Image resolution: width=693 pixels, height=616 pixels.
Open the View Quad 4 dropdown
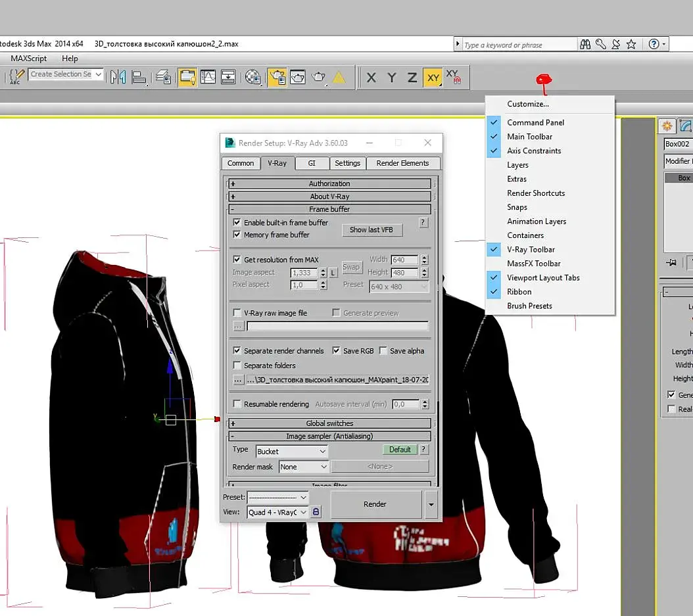(x=277, y=512)
